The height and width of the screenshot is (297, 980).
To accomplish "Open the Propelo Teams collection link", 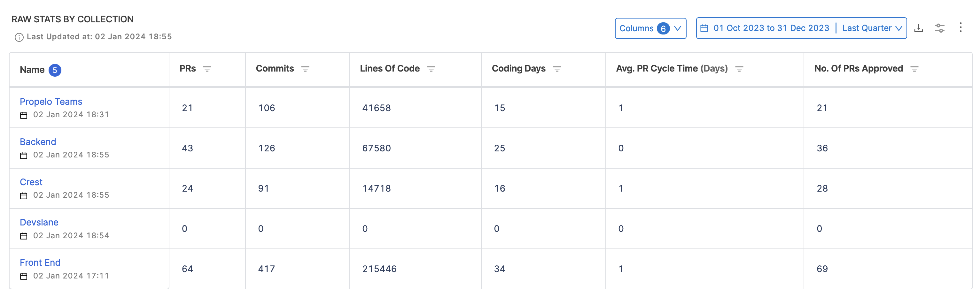I will [51, 102].
